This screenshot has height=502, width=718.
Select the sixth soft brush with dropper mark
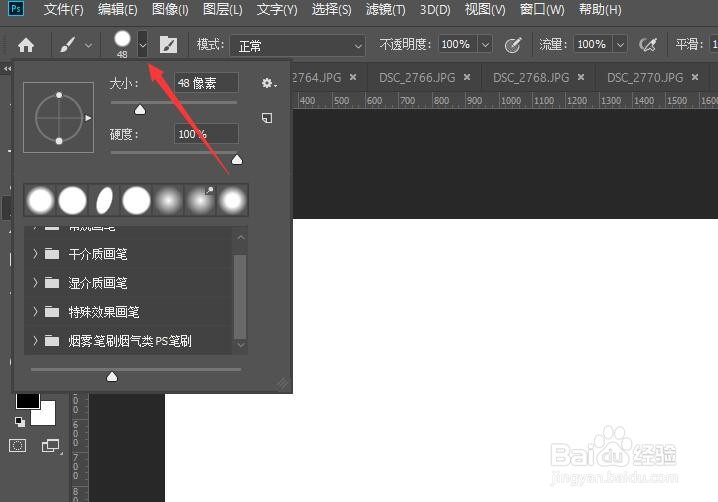201,200
